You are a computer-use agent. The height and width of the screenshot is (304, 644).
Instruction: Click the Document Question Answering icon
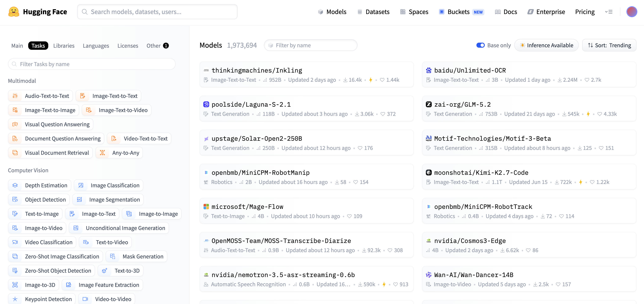(x=15, y=139)
